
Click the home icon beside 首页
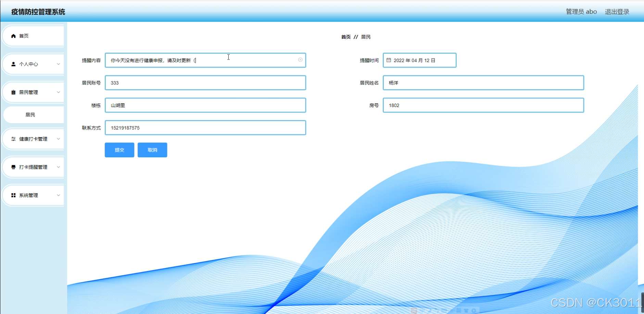point(13,36)
